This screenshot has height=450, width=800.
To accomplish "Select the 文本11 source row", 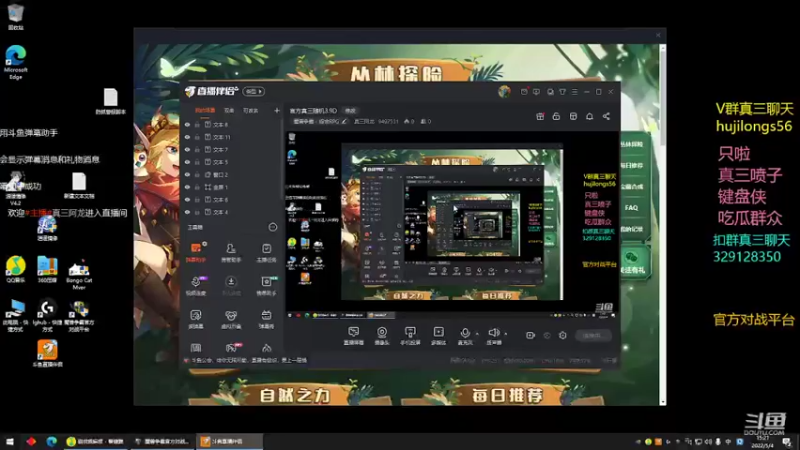I will click(x=232, y=137).
